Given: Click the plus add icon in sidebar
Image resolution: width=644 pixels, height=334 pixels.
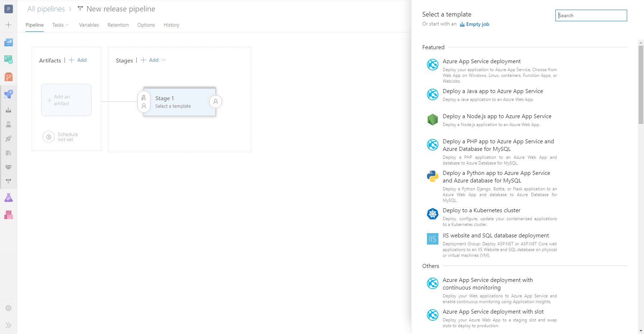Looking at the screenshot, I should pyautogui.click(x=9, y=25).
